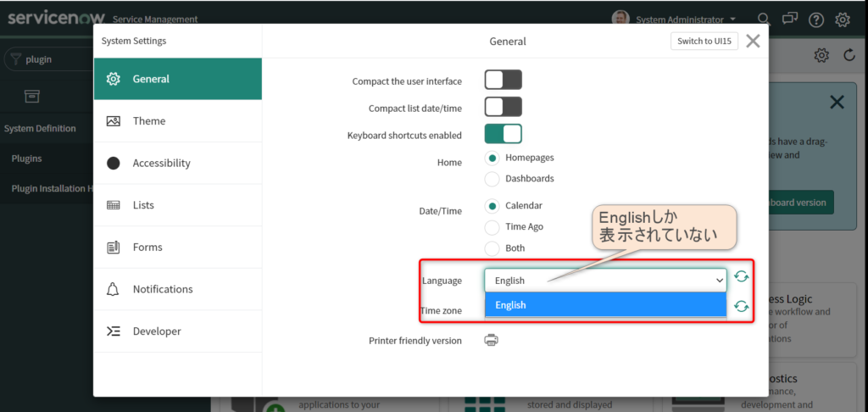Select the Calendar date/time option
The image size is (868, 412).
pyautogui.click(x=492, y=206)
